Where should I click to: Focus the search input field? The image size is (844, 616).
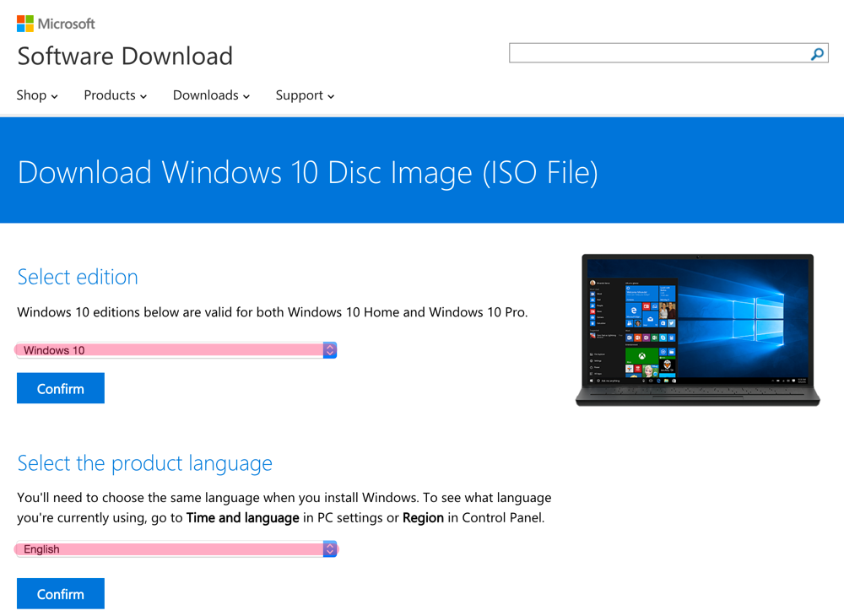tap(658, 54)
